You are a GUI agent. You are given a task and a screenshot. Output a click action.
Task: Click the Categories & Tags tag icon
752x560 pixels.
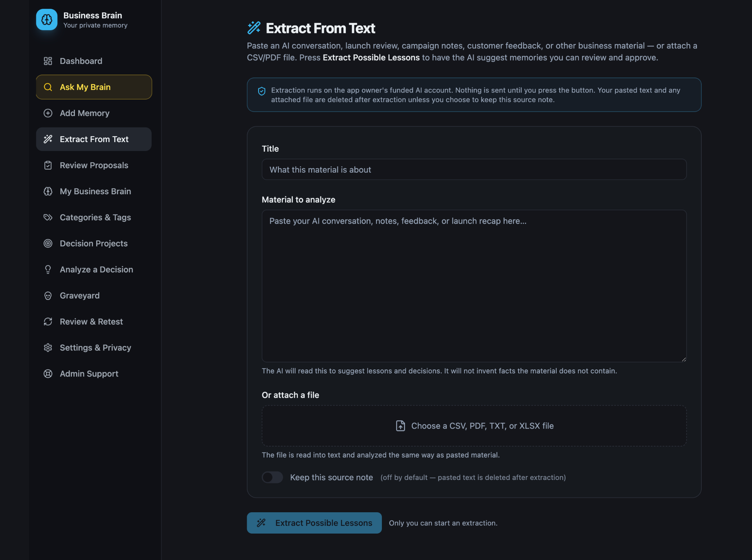click(x=48, y=217)
